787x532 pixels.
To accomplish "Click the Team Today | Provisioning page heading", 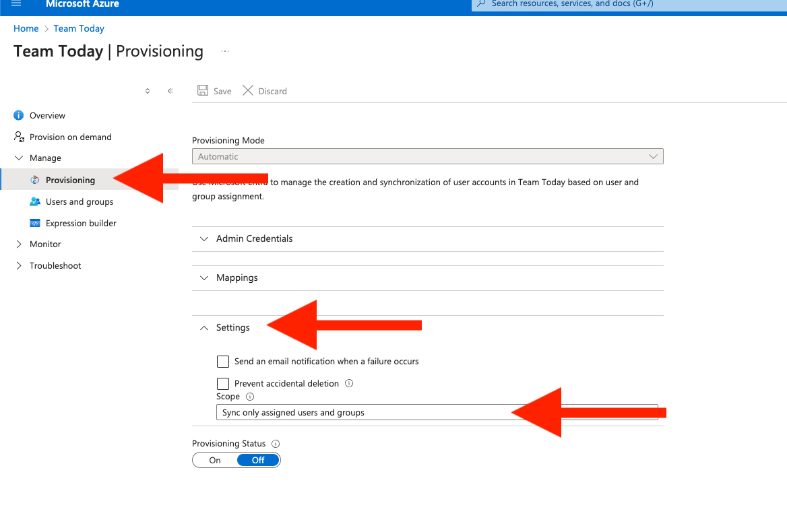I will coord(108,51).
